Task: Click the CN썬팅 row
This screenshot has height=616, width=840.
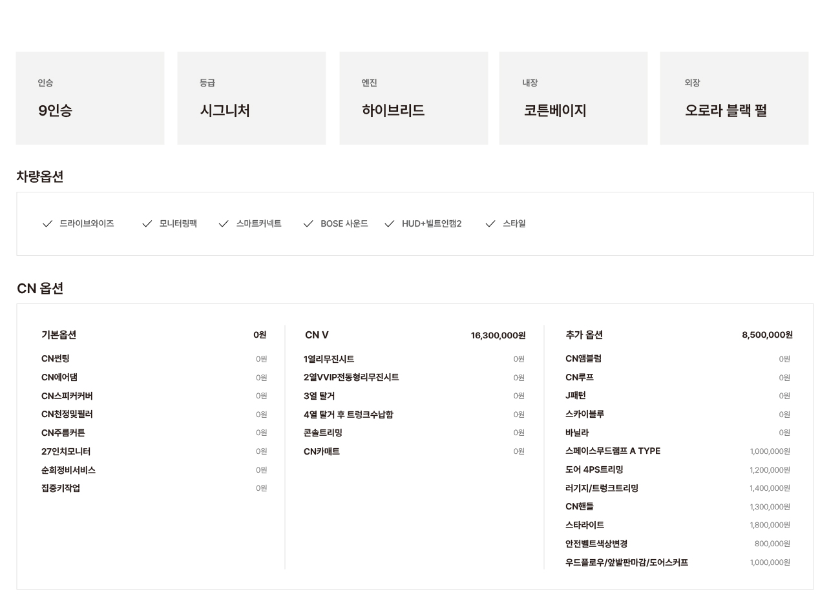Action: (154, 358)
